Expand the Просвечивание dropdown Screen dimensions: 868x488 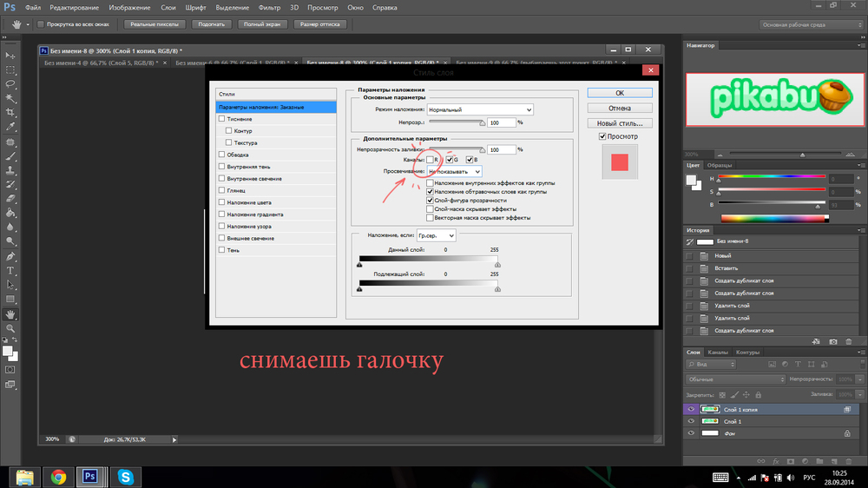point(454,172)
